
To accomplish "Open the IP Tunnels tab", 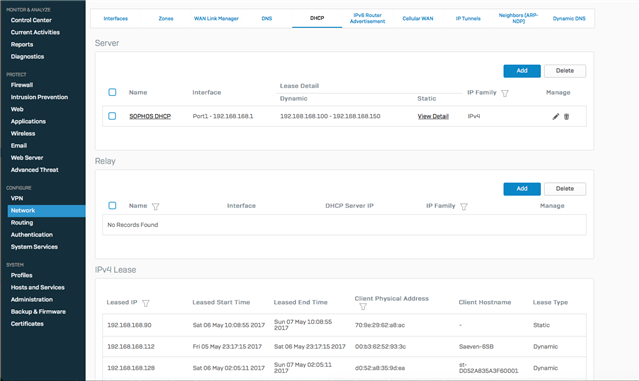I will click(x=468, y=18).
